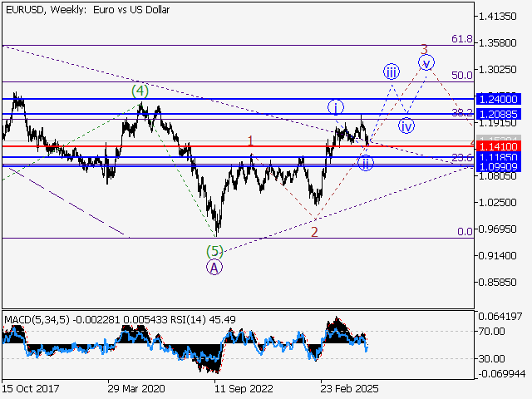Select the circled blue iii wave marker
The image size is (532, 399).
(392, 71)
